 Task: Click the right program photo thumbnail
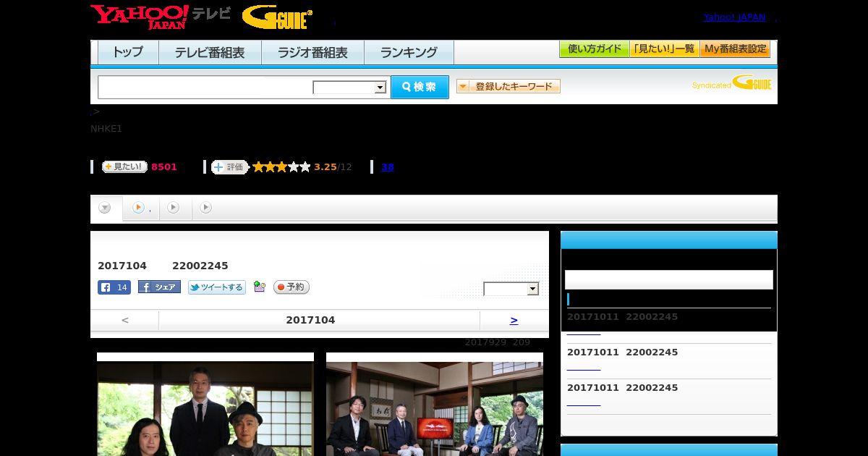(x=435, y=405)
